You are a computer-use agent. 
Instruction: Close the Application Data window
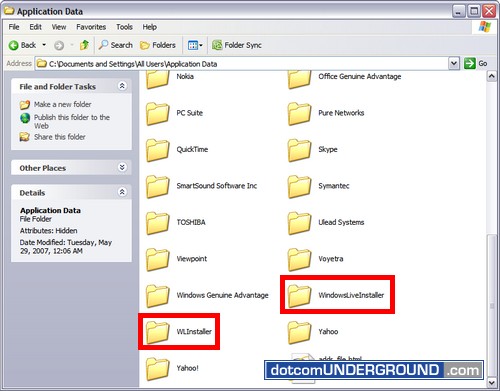click(x=489, y=11)
